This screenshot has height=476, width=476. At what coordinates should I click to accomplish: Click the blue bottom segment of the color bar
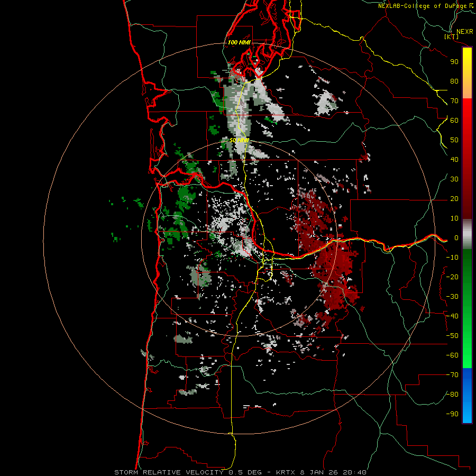pyautogui.click(x=467, y=396)
